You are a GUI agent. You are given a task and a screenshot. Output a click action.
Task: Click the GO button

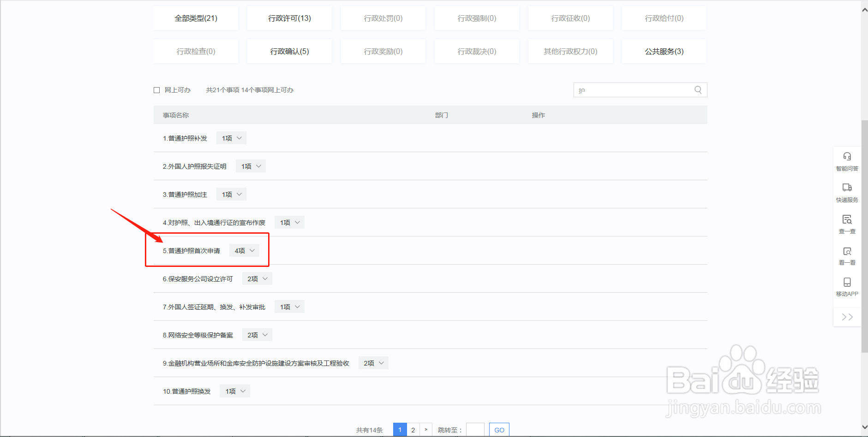[x=499, y=429]
